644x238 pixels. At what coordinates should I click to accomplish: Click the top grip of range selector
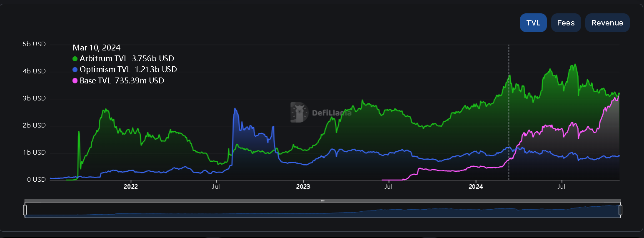click(x=322, y=200)
